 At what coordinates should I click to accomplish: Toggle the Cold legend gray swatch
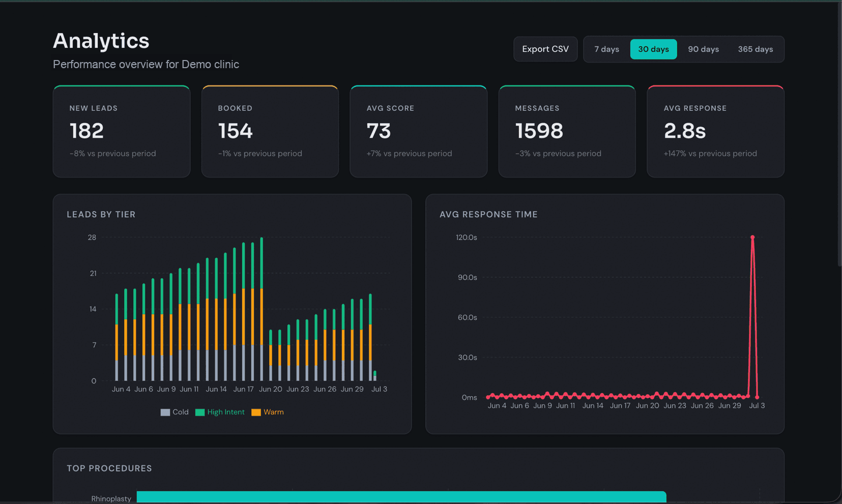(x=165, y=412)
